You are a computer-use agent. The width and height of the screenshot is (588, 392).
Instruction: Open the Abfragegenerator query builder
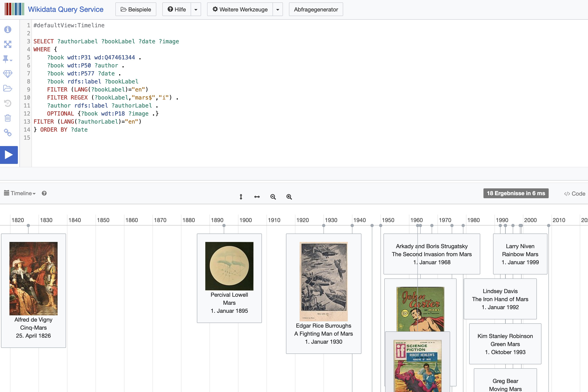[x=316, y=9]
